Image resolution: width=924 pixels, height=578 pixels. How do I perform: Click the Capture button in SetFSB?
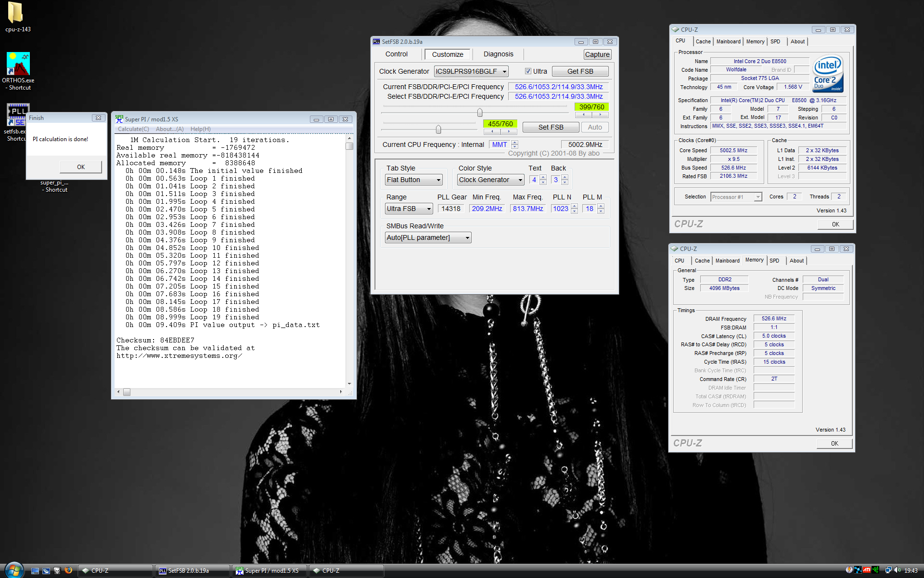pos(597,54)
